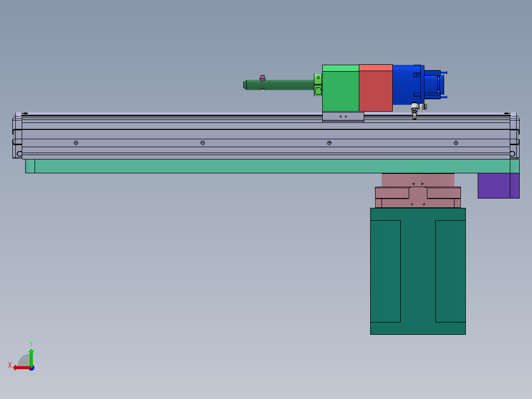Select the dark green base column

tap(418, 271)
